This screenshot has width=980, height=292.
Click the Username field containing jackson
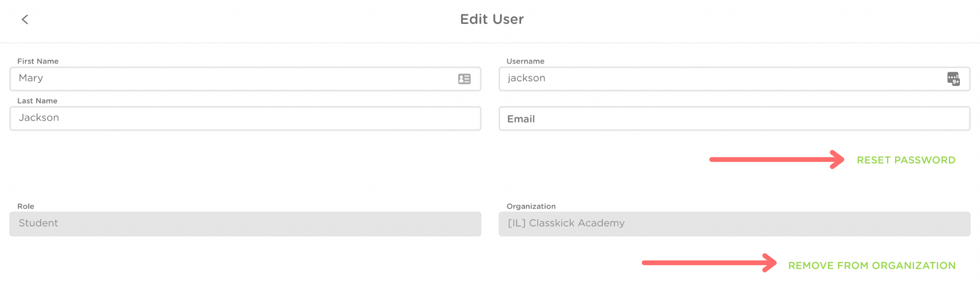pyautogui.click(x=718, y=79)
